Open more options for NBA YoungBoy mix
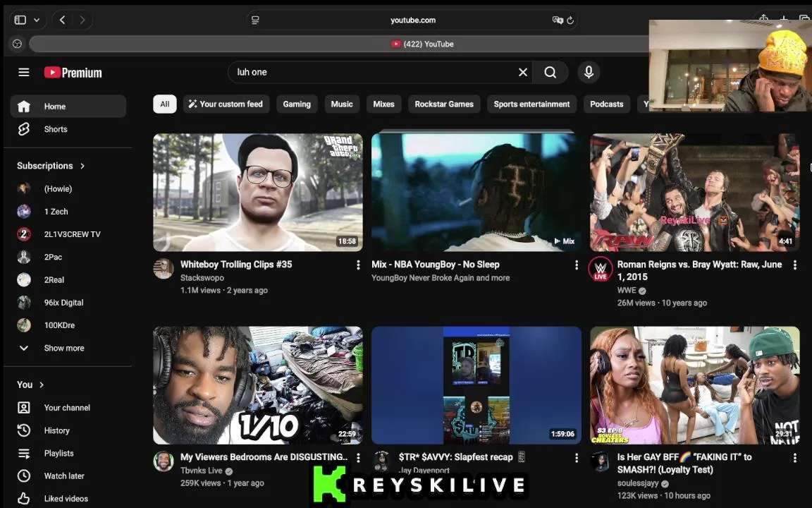812x508 pixels. pyautogui.click(x=577, y=265)
